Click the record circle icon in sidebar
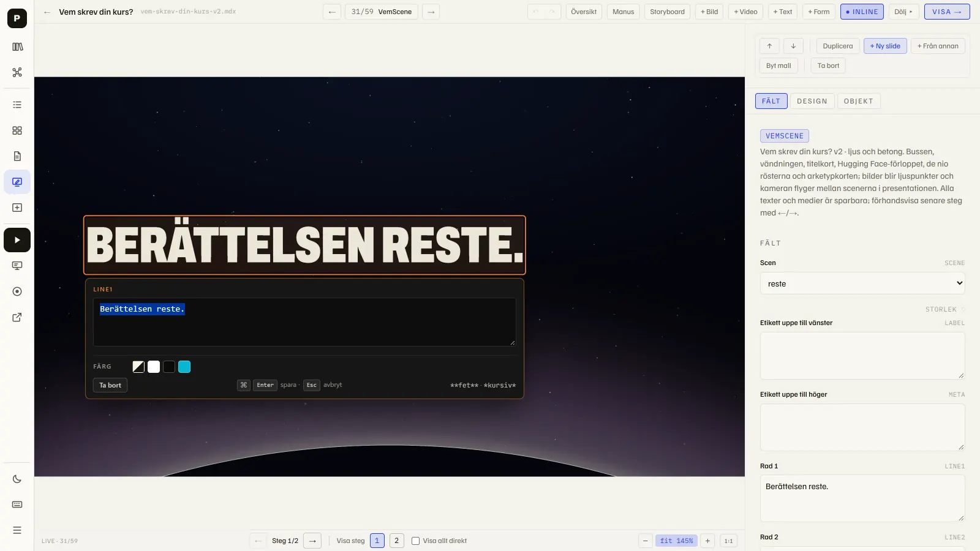 (x=17, y=291)
